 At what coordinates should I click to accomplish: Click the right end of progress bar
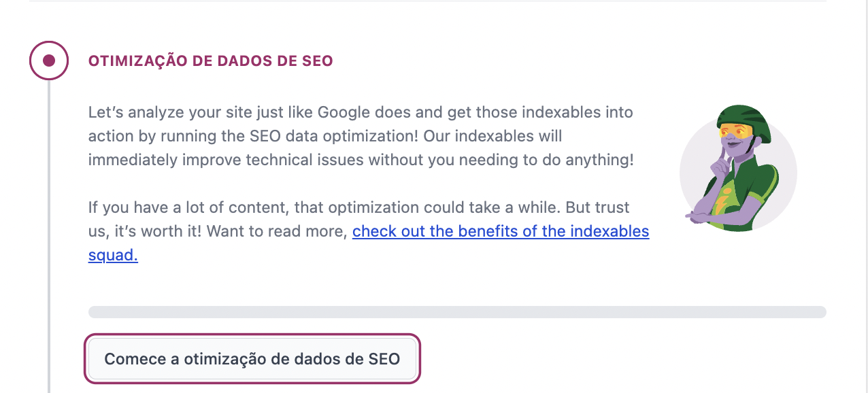click(x=820, y=312)
